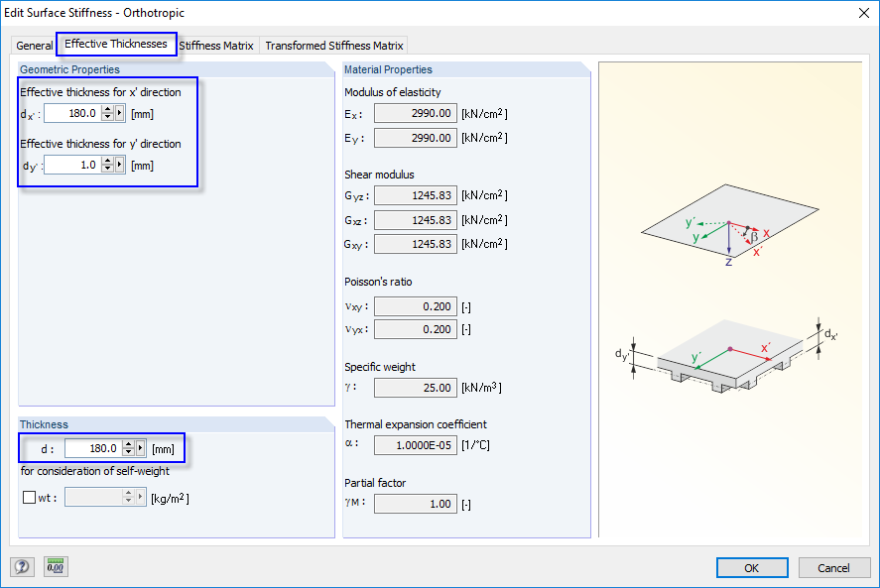880x588 pixels.
Task: Edit the partial factor γM value
Action: [x=415, y=504]
